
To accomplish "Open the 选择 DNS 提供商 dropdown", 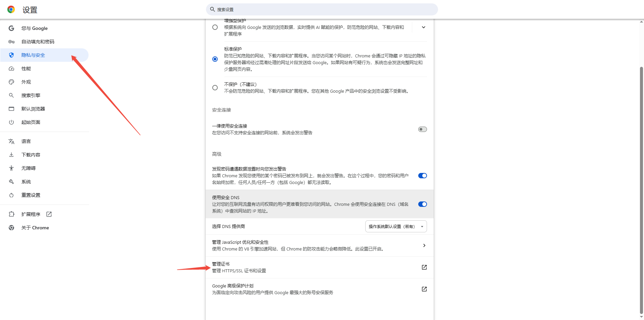I will [396, 227].
